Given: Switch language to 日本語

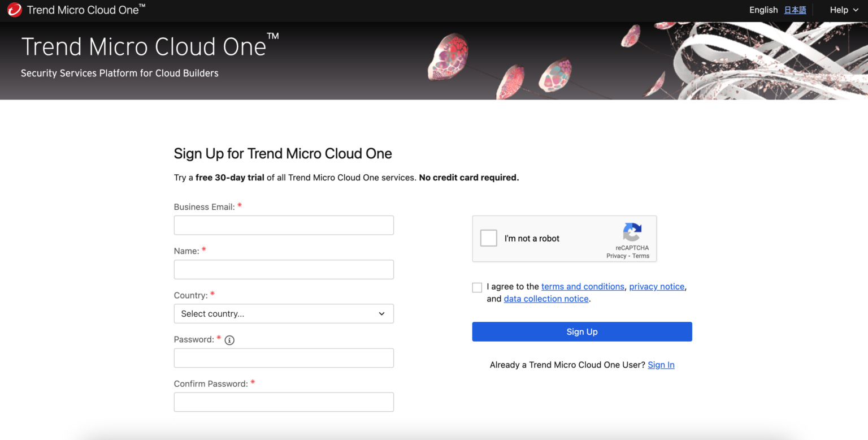Looking at the screenshot, I should point(795,10).
